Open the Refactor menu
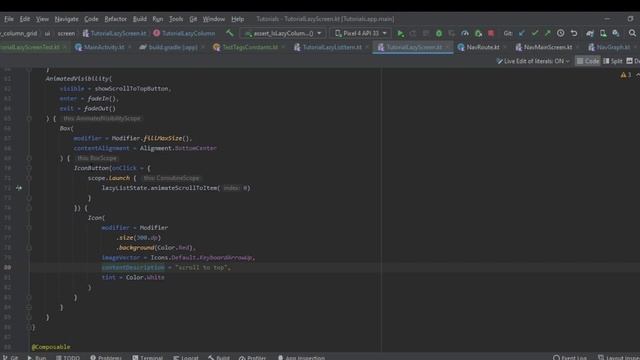 (116, 19)
